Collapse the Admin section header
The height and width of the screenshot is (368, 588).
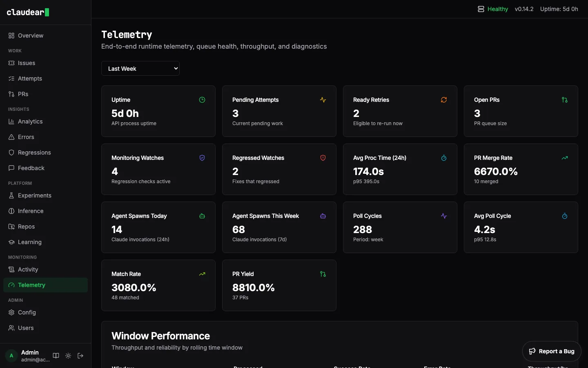16,300
